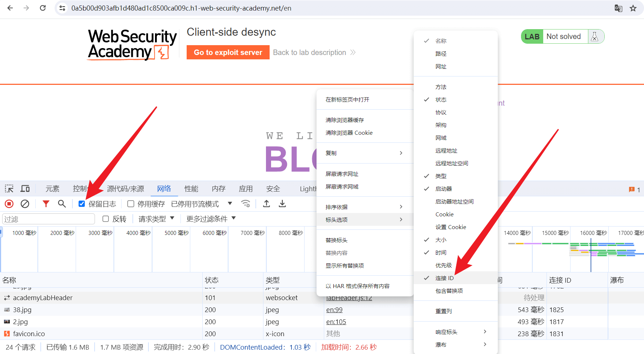Choose 在新标签页中打开 from context menu
644x354 pixels.
365,99
